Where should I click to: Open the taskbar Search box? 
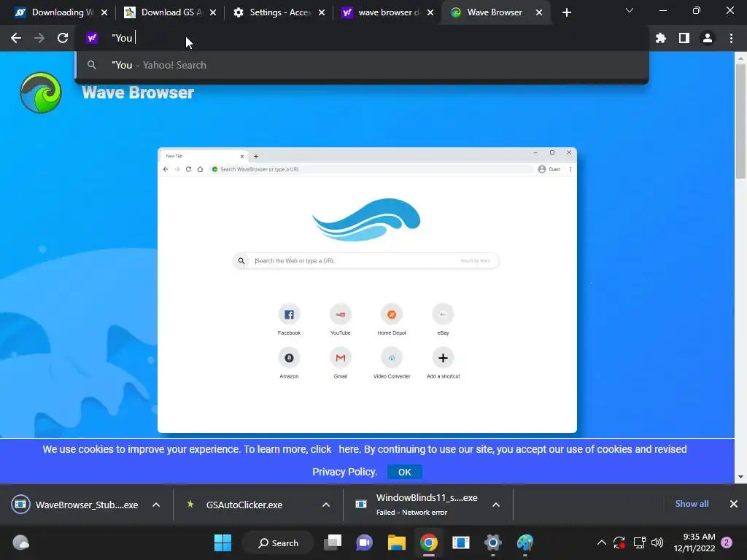pyautogui.click(x=278, y=542)
